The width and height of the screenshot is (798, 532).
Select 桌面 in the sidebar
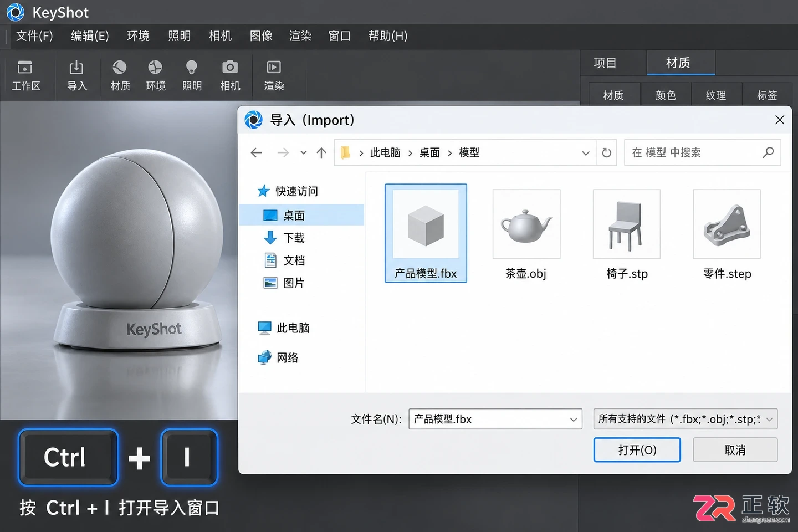click(x=301, y=215)
